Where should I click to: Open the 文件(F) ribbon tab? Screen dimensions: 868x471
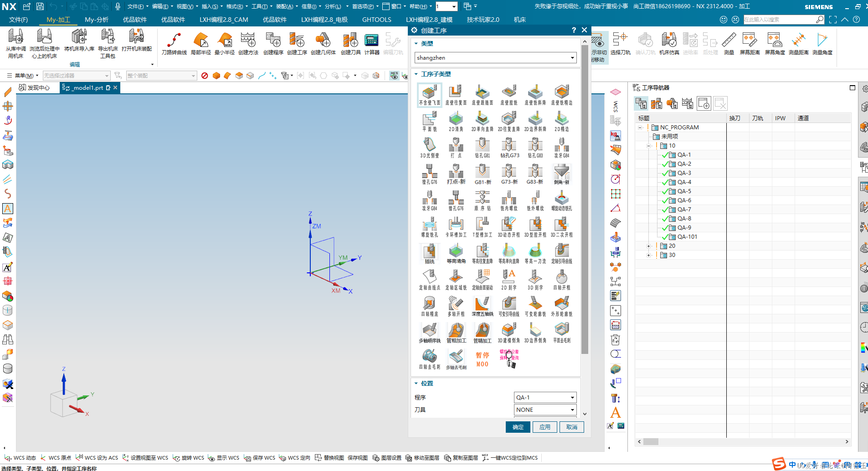[x=19, y=20]
